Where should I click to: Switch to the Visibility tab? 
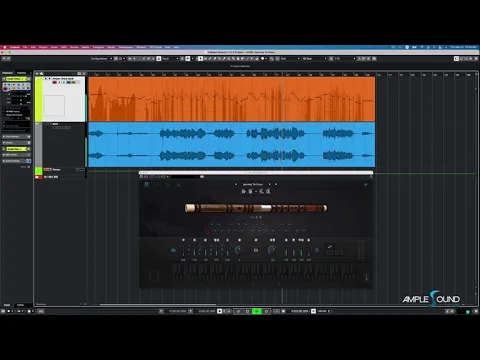point(22,73)
